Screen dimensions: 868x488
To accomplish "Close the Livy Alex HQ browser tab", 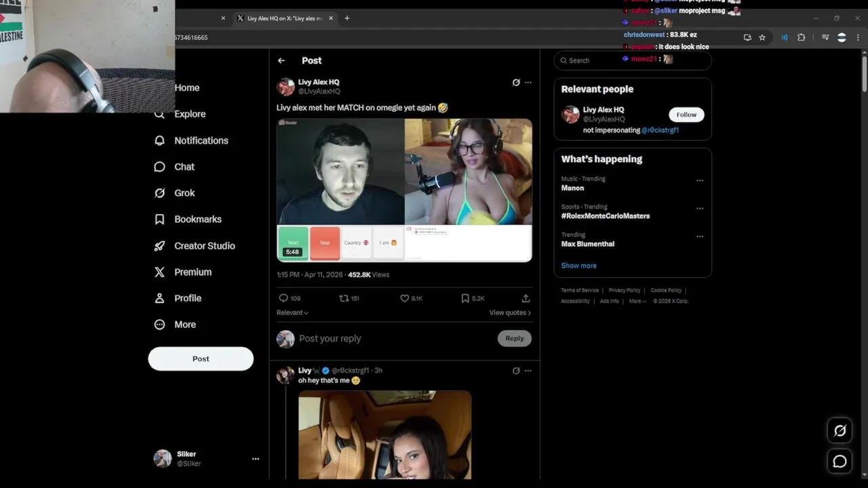I will (x=331, y=18).
